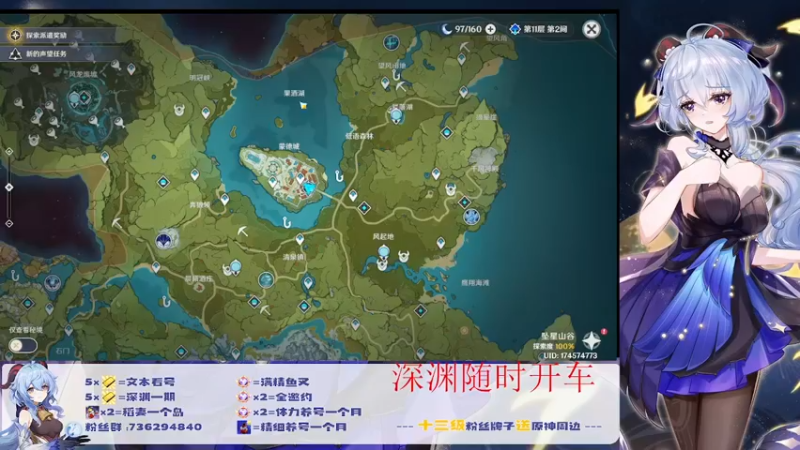Click the middle handle of the zoom slider
The height and width of the screenshot is (450, 800).
click(x=9, y=187)
